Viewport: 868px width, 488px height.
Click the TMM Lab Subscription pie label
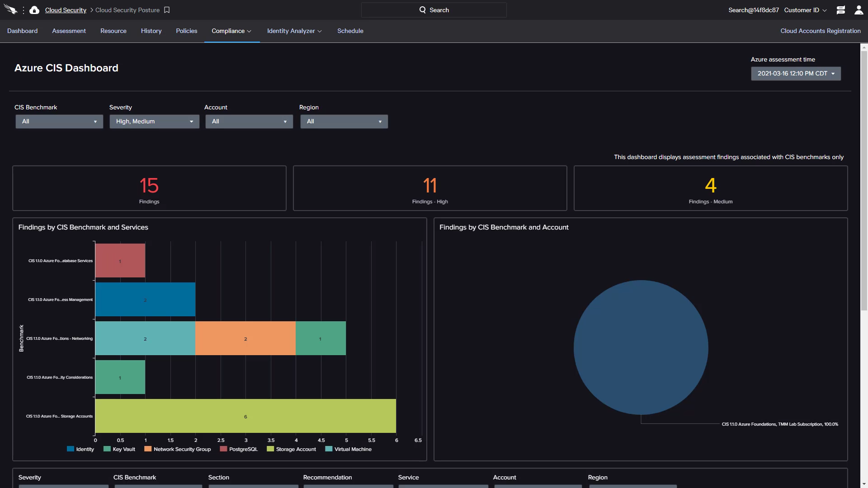[780, 424]
